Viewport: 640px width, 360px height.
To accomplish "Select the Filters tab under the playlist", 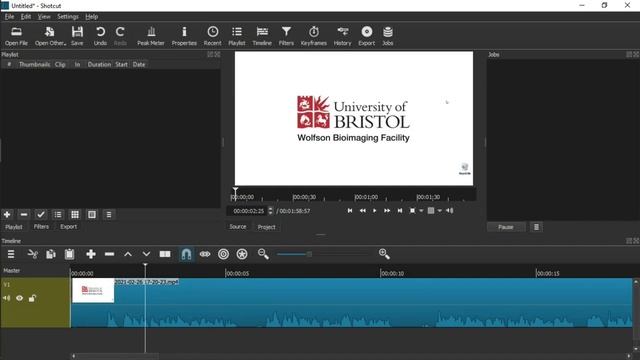I will pos(41,227).
